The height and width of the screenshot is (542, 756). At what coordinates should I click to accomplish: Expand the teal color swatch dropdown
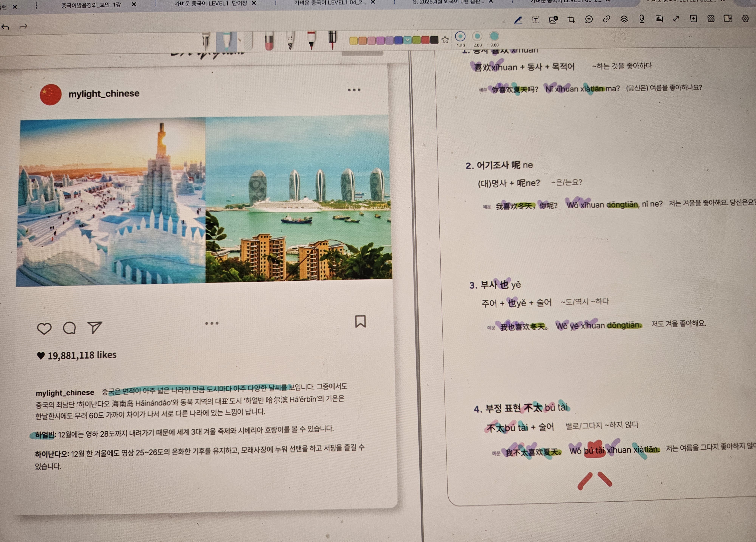[x=407, y=40]
